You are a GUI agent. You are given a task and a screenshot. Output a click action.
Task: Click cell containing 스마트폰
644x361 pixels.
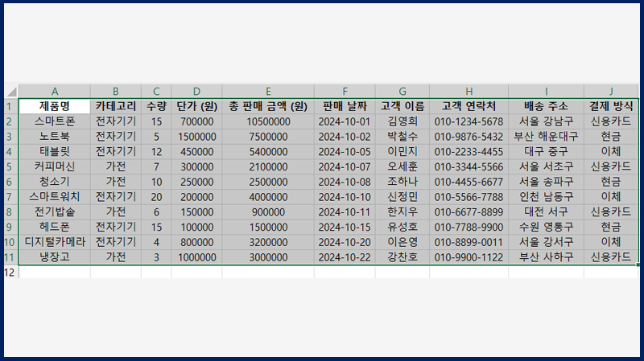55,122
